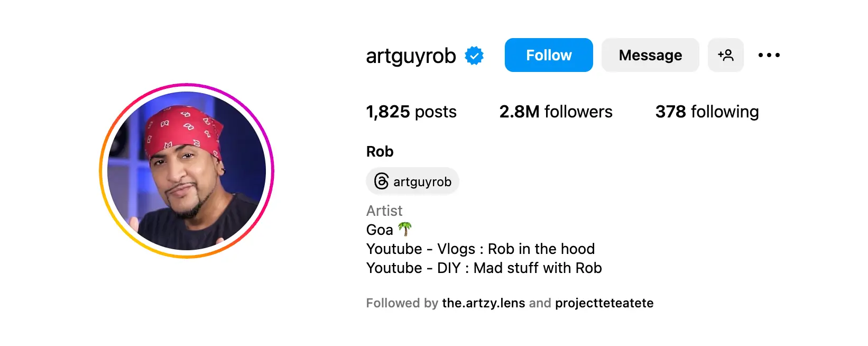
Task: Open the 1,825 posts count
Action: [x=411, y=112]
